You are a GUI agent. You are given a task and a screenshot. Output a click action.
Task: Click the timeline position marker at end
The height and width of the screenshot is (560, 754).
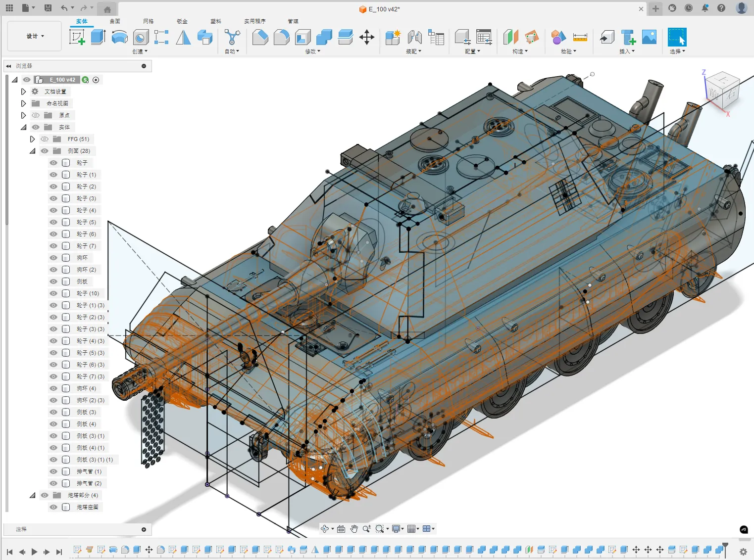(725, 546)
